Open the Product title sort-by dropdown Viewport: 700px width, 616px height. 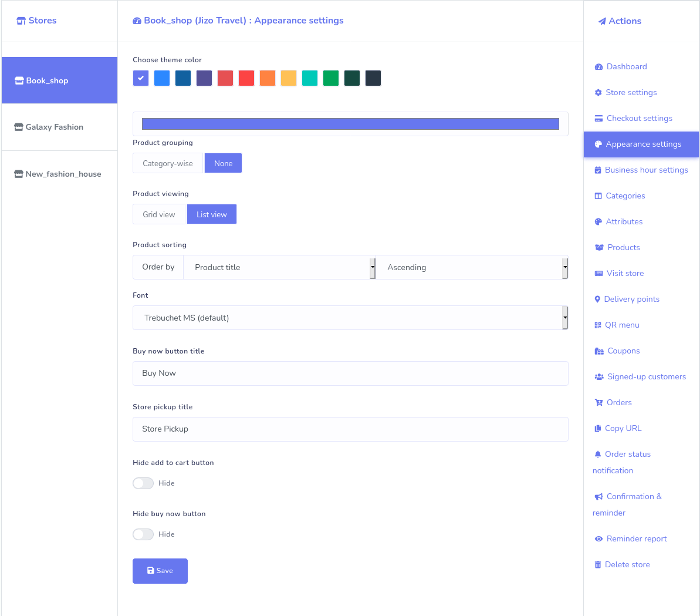click(279, 268)
